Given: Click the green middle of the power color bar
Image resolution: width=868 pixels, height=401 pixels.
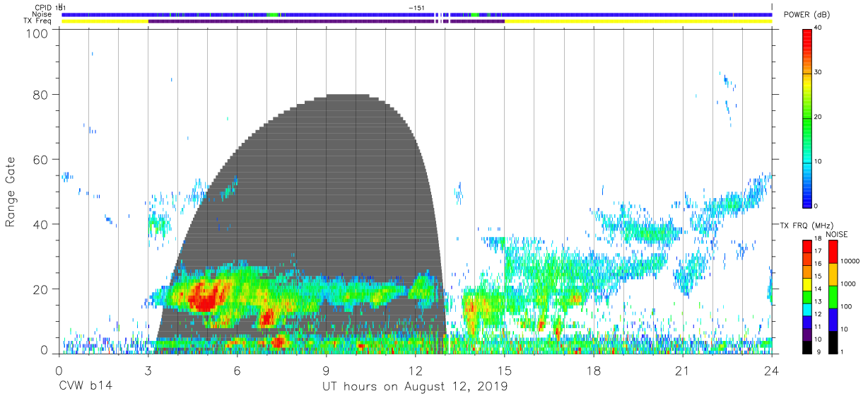Looking at the screenshot, I should 807,117.
